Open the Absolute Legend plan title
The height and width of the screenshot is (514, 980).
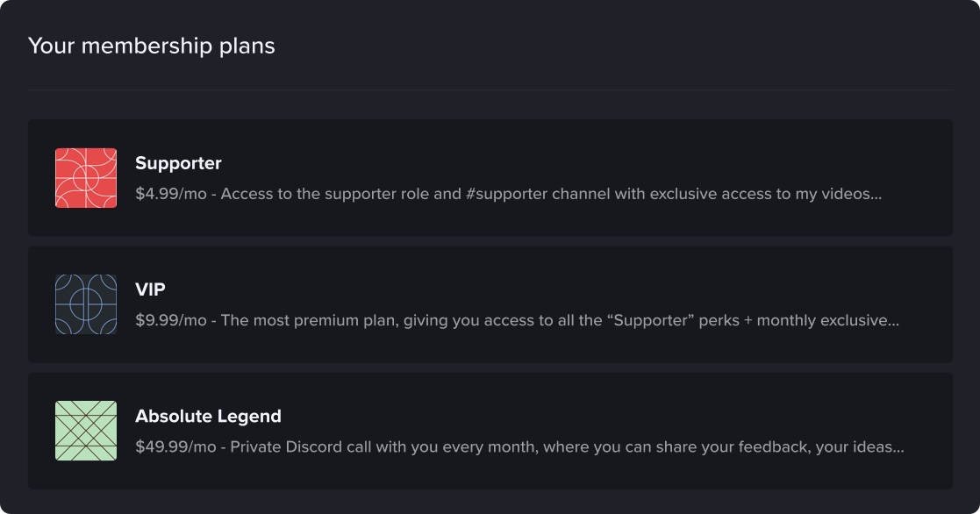pos(208,416)
